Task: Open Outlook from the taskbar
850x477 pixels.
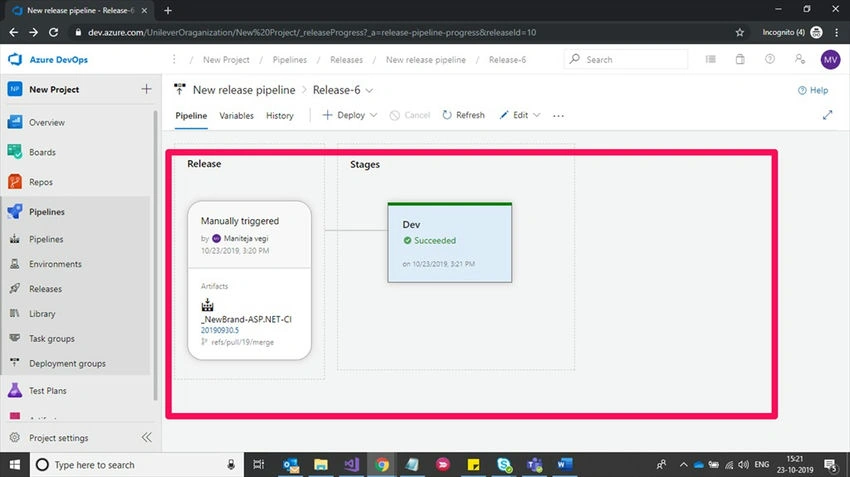Action: (291, 465)
